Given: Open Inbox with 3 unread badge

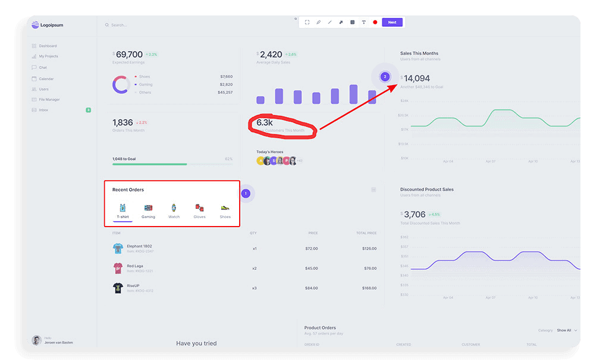Looking at the screenshot, I should click(x=43, y=110).
